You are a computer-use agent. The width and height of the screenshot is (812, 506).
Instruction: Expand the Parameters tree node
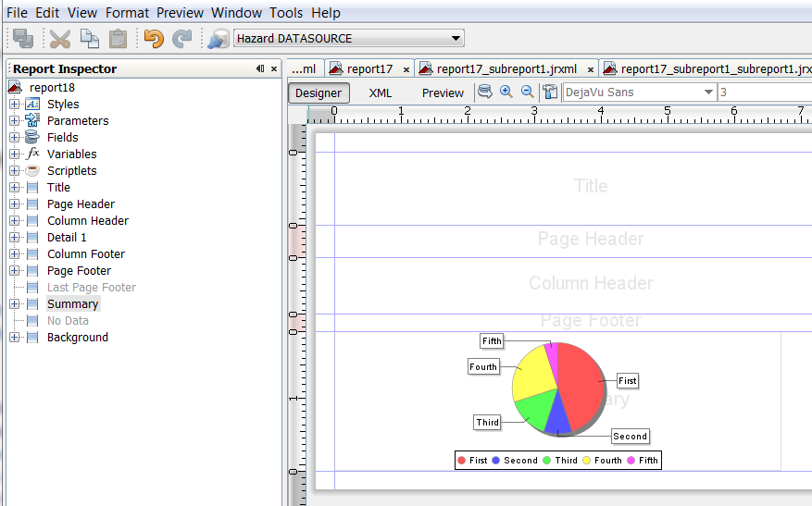15,121
